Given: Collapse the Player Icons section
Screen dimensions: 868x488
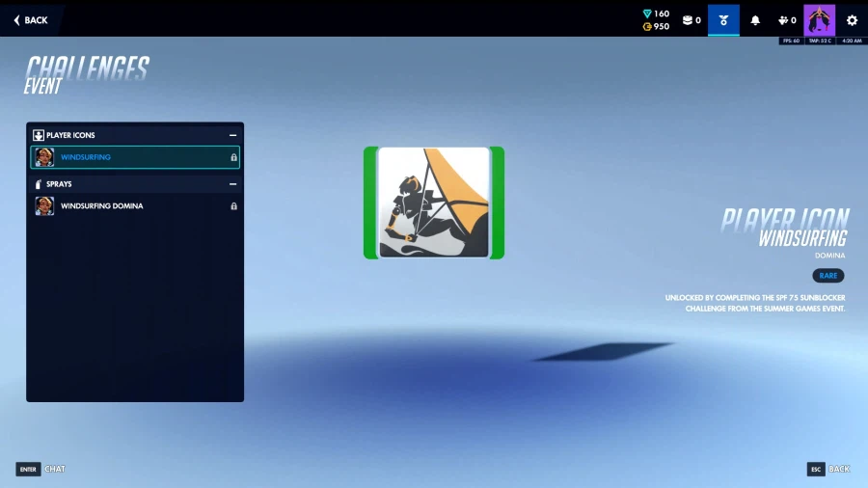Looking at the screenshot, I should 233,135.
